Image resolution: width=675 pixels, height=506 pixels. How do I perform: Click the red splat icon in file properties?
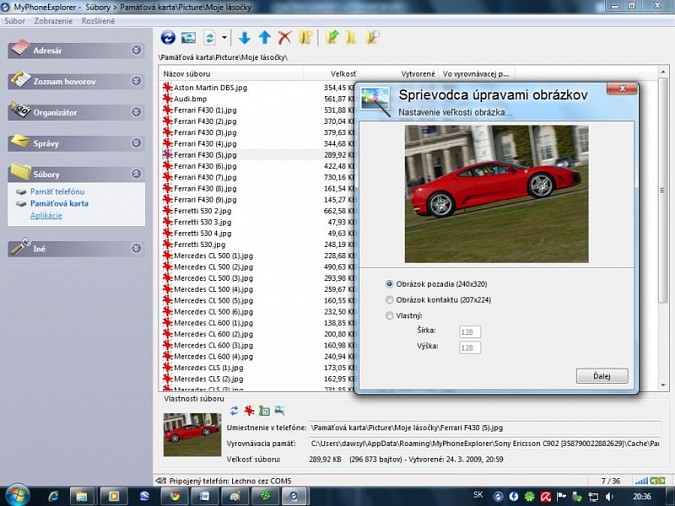coord(249,411)
